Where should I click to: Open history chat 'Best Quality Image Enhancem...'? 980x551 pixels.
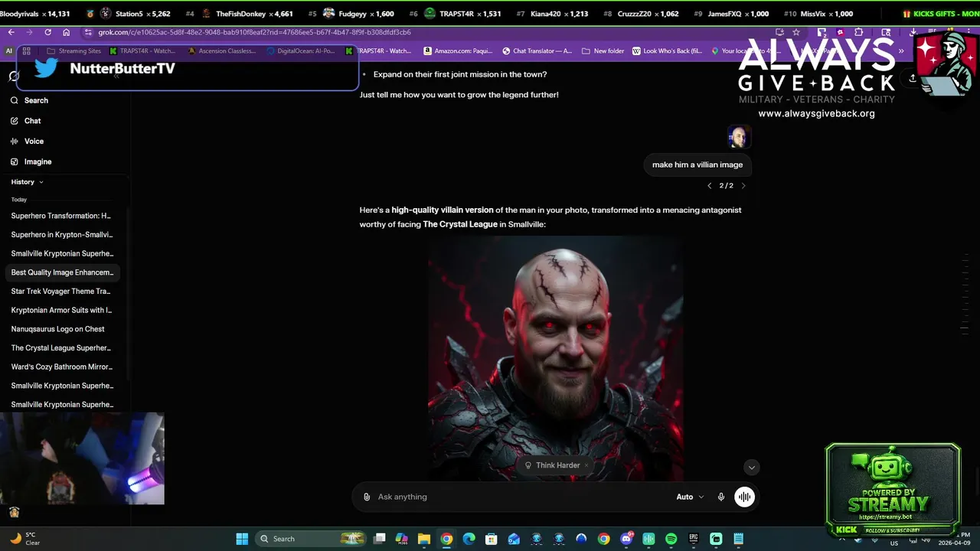tap(61, 272)
